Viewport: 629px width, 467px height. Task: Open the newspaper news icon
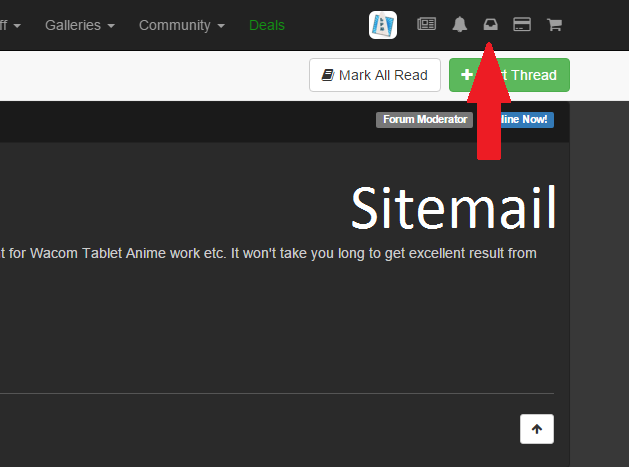[x=426, y=24]
